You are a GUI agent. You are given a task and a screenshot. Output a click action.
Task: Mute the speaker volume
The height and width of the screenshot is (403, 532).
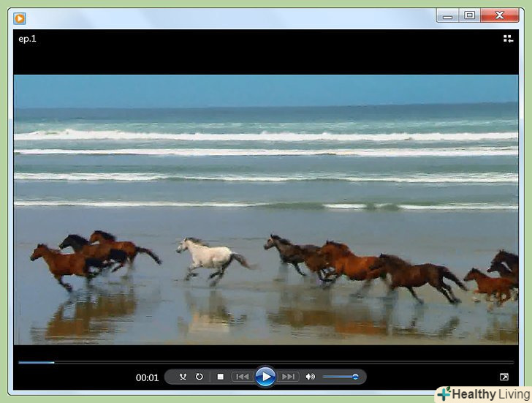coord(311,377)
